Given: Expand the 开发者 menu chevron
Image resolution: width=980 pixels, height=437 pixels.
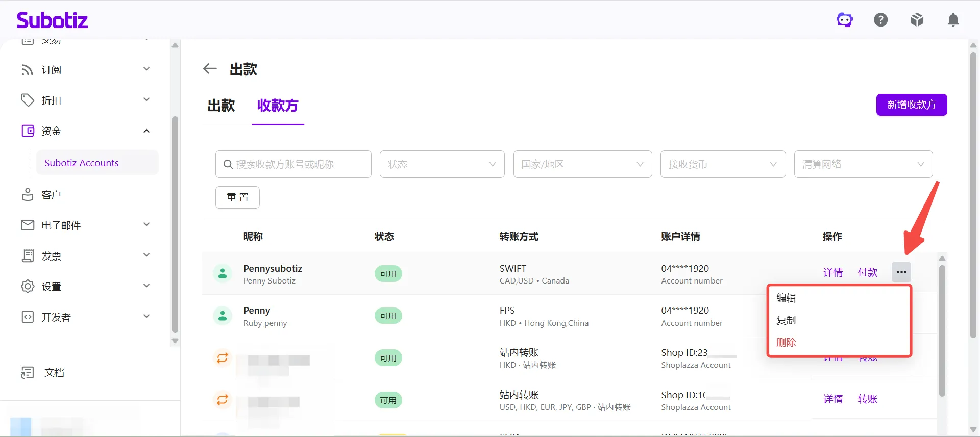Looking at the screenshot, I should 146,316.
